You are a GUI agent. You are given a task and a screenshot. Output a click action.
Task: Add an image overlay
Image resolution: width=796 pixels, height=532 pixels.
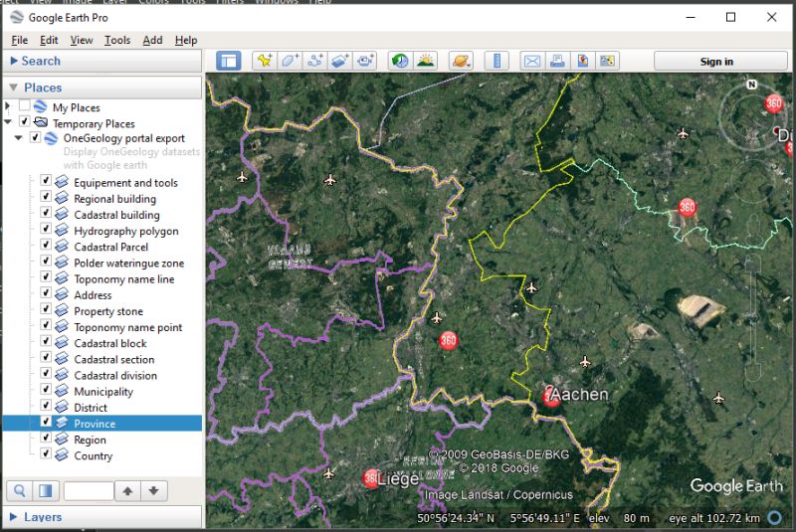(x=340, y=61)
